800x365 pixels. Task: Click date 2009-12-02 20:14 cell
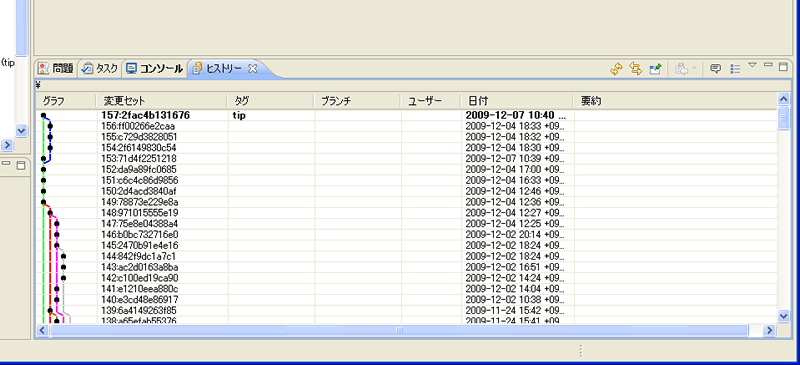click(x=515, y=234)
